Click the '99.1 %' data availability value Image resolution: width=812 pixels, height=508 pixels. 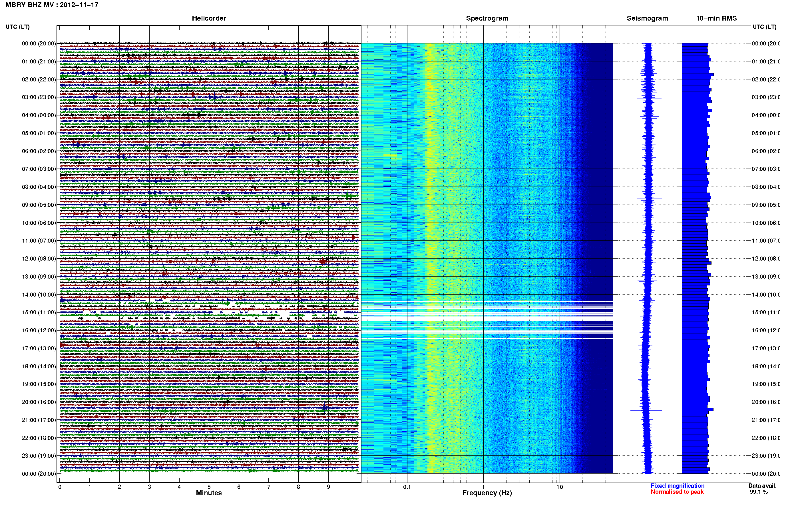coord(759,492)
